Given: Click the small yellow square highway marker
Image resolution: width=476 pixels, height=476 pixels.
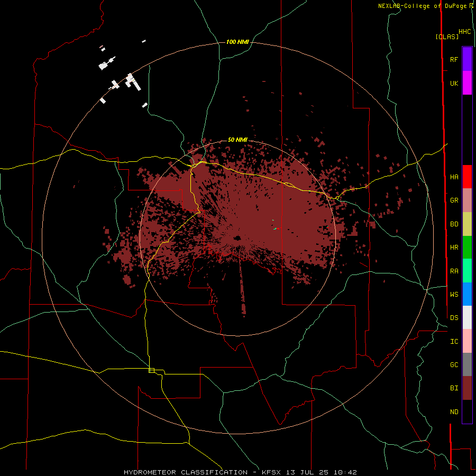Looking at the screenshot, I should pyautogui.click(x=151, y=370).
